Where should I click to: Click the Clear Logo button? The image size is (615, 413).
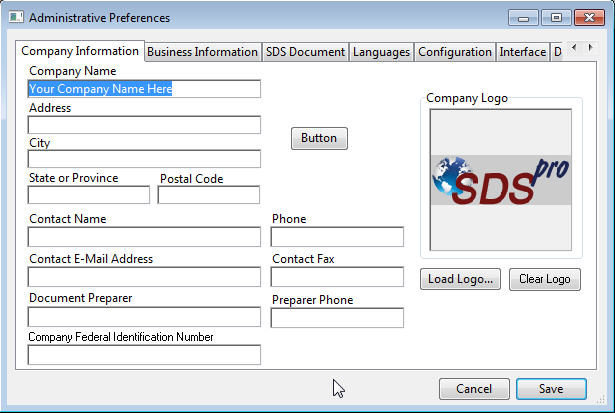[545, 279]
